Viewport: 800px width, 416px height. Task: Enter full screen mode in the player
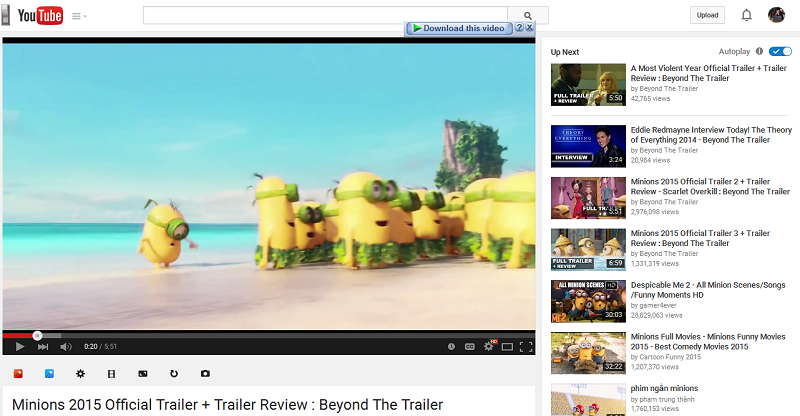point(526,347)
